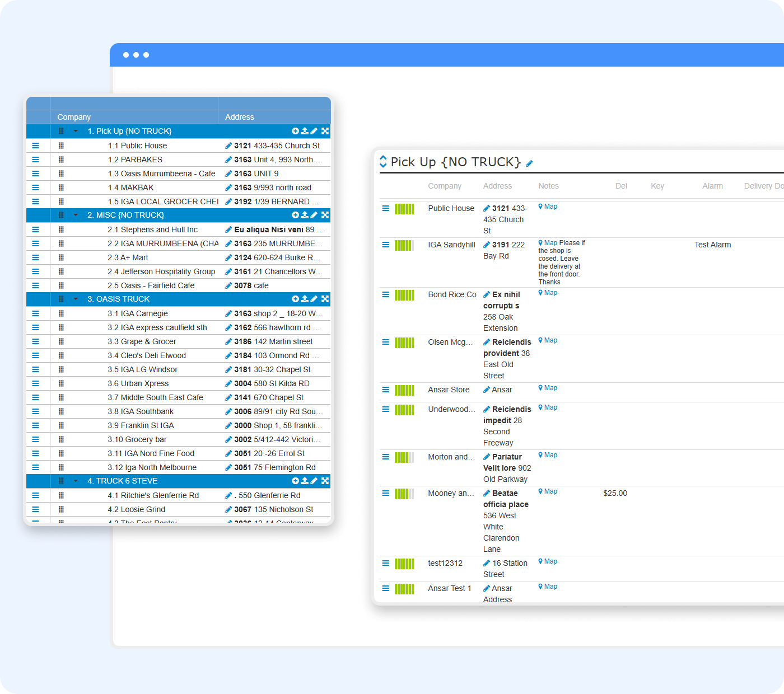Viewport: 784px width, 694px height.
Task: Open the hamburger menu for 2.1 Stephens and Hull Inc
Action: click(x=35, y=229)
